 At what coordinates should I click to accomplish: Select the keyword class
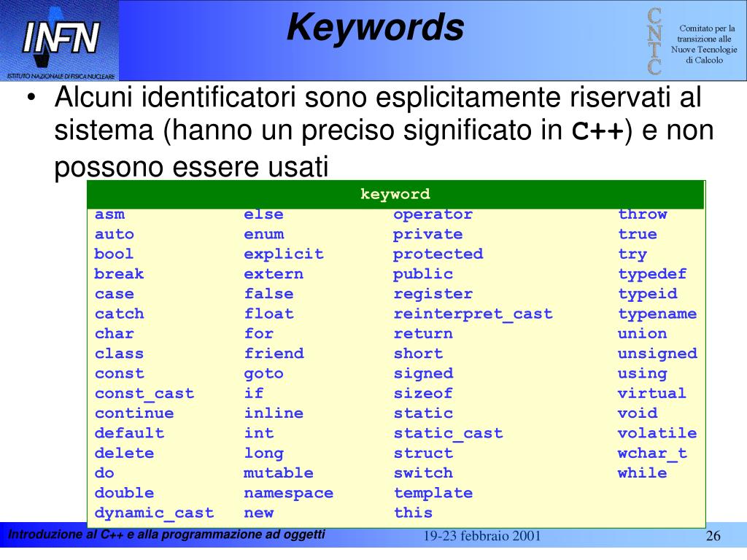click(x=119, y=354)
